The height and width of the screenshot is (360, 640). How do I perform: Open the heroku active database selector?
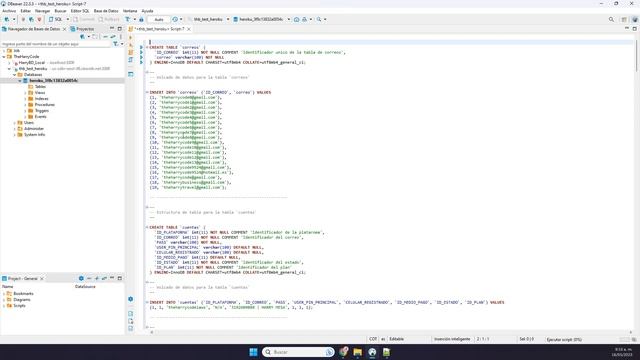click(261, 19)
